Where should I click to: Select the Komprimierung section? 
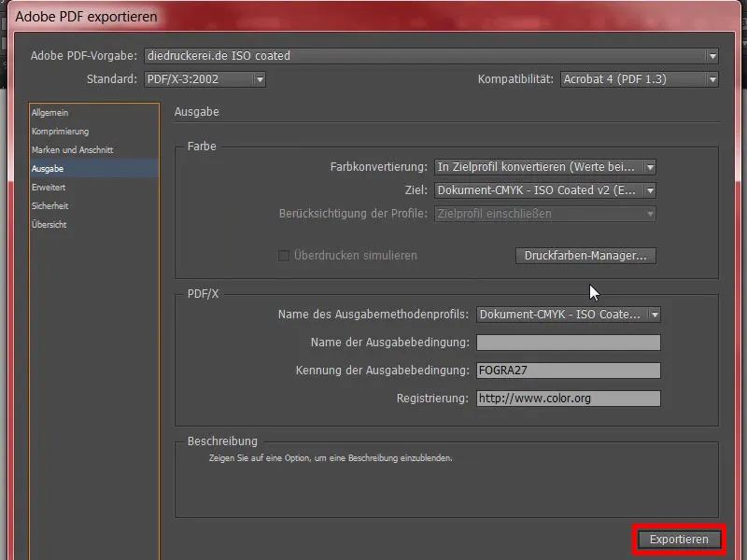(94, 132)
